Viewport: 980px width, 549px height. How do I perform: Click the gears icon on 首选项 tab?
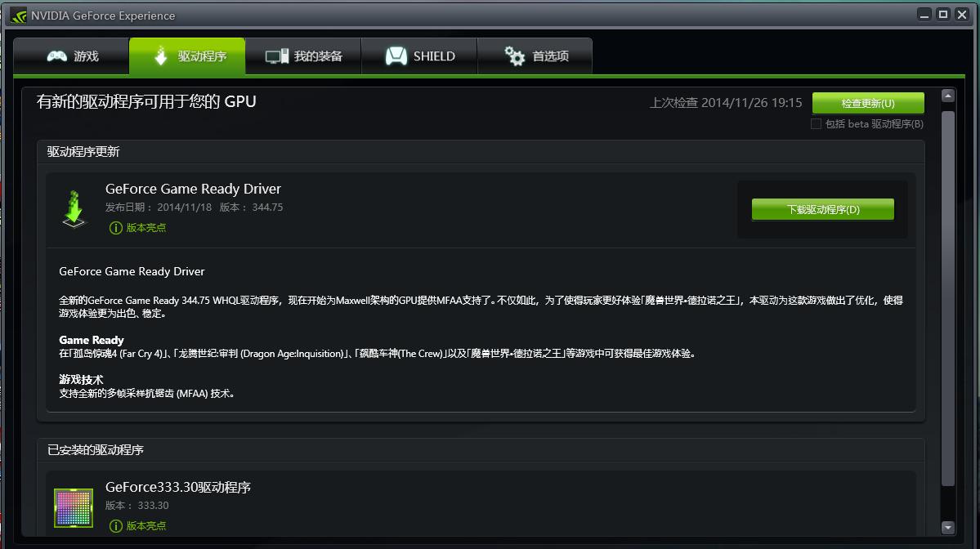pyautogui.click(x=515, y=56)
